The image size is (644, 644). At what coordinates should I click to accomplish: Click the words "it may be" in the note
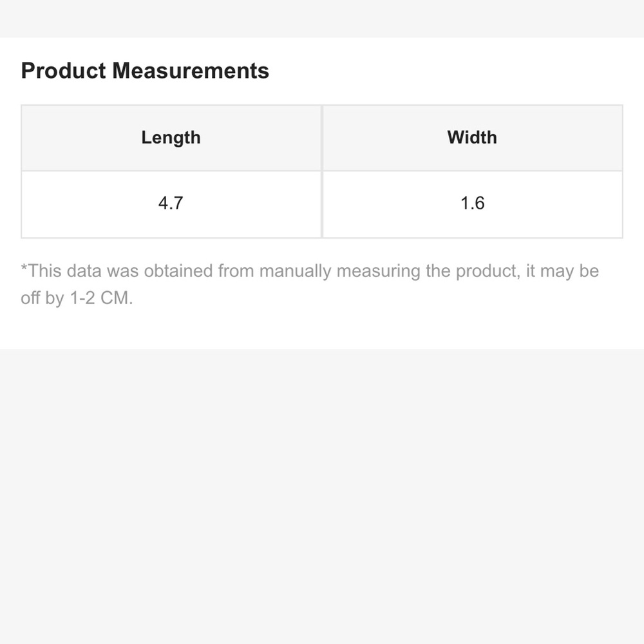[x=562, y=272]
